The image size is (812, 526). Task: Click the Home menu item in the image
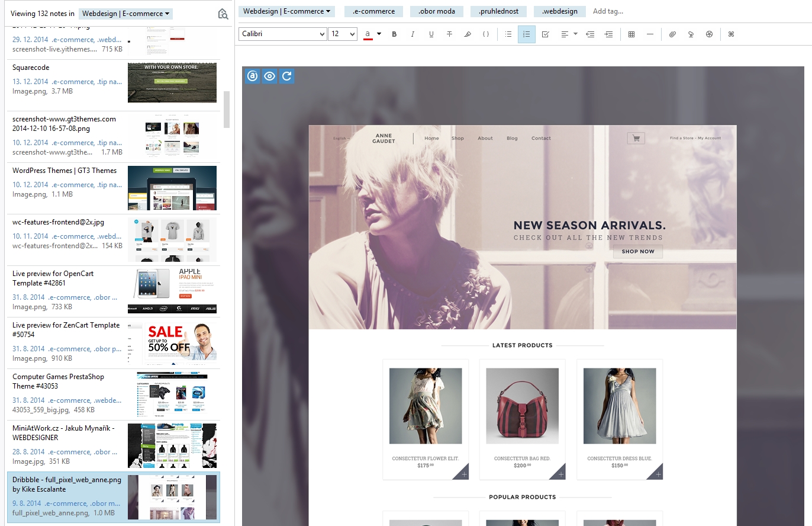(431, 138)
